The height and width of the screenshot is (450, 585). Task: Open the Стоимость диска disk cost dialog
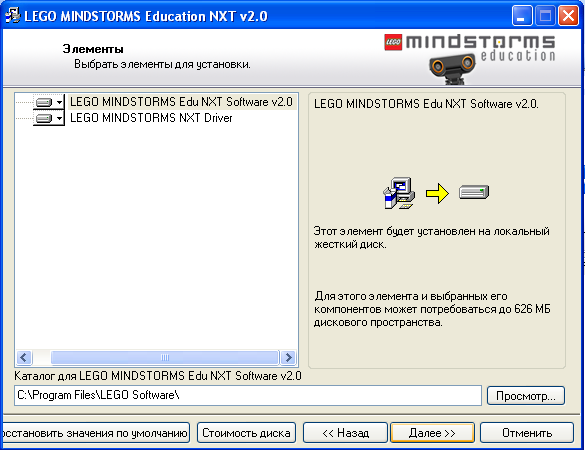[246, 433]
